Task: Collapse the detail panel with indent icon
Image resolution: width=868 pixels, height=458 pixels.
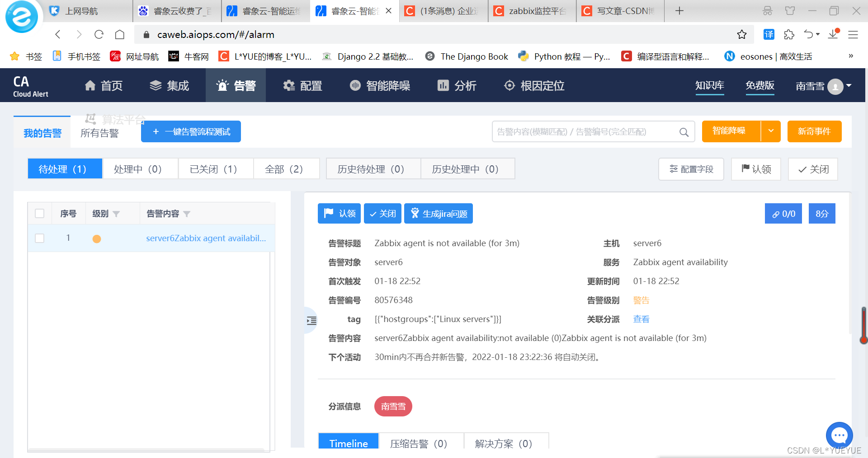Action: (311, 321)
